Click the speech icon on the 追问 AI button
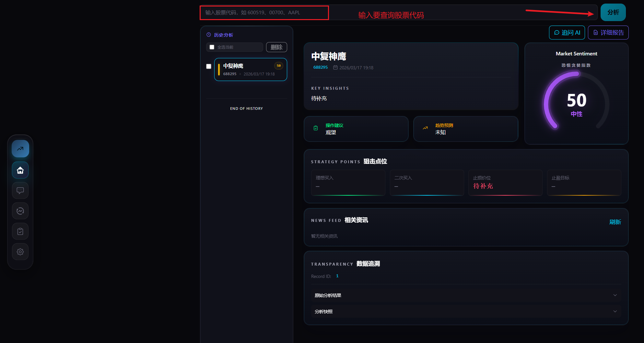Screen dimensions: 644x343 (557, 32)
